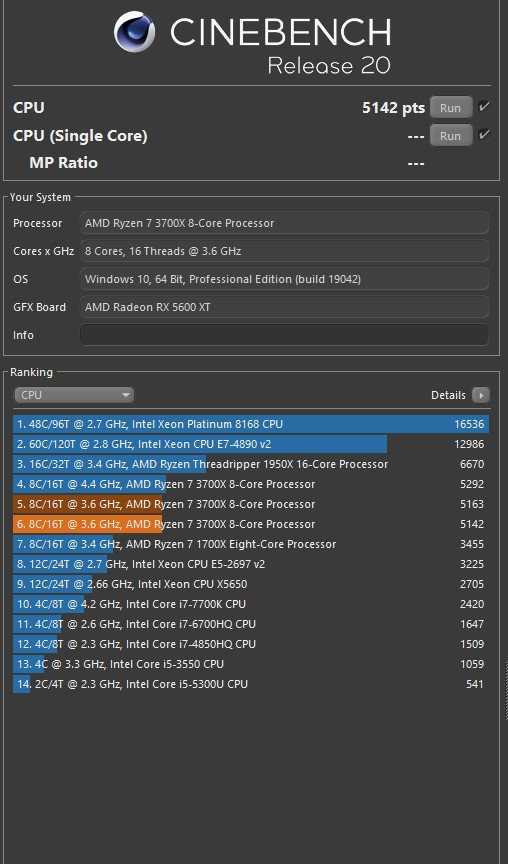Select ranking row Xeon E5-2697 v2

point(251,564)
